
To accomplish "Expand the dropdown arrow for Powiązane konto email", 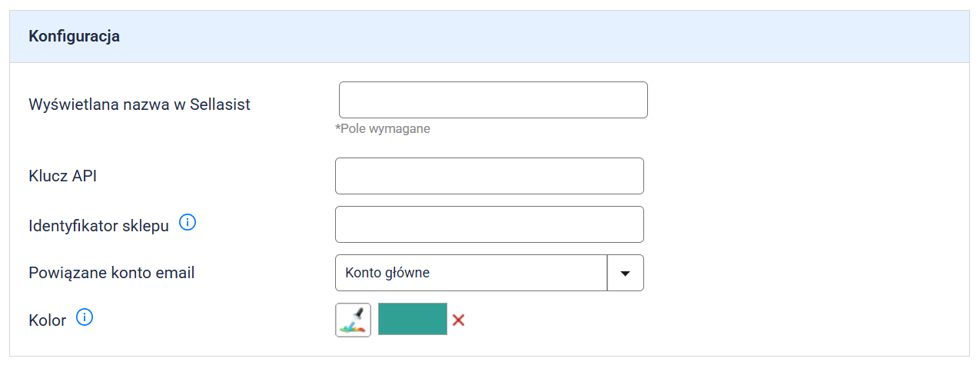I will coord(625,273).
